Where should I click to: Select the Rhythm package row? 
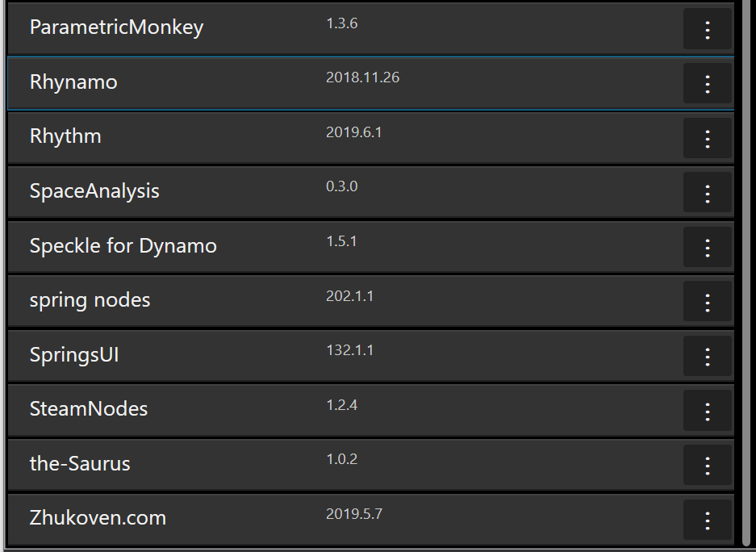click(x=65, y=137)
